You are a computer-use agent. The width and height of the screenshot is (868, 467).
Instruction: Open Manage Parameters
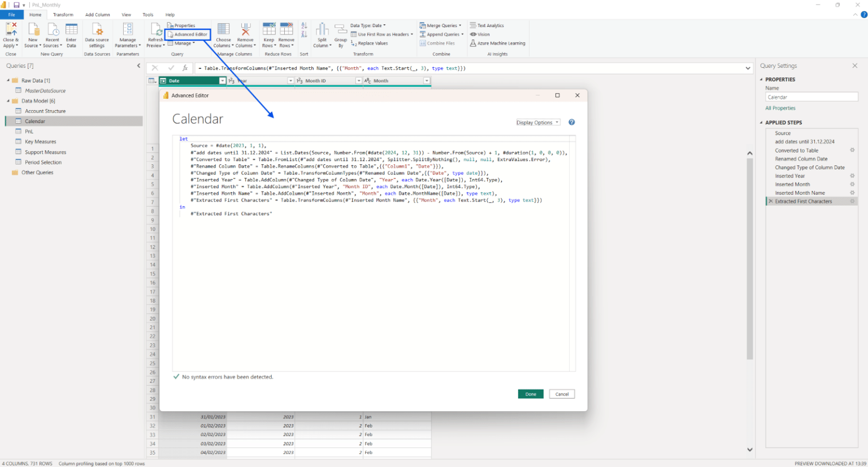pyautogui.click(x=127, y=36)
